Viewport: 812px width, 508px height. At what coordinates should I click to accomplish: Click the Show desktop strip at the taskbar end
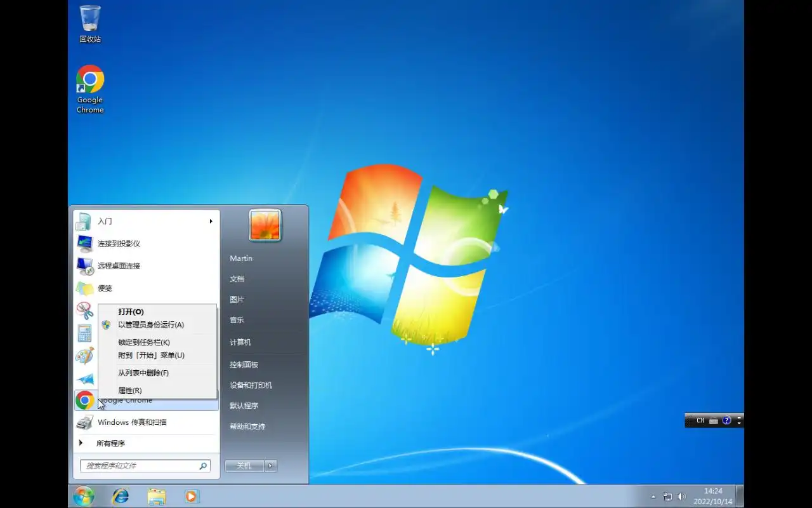(740, 496)
